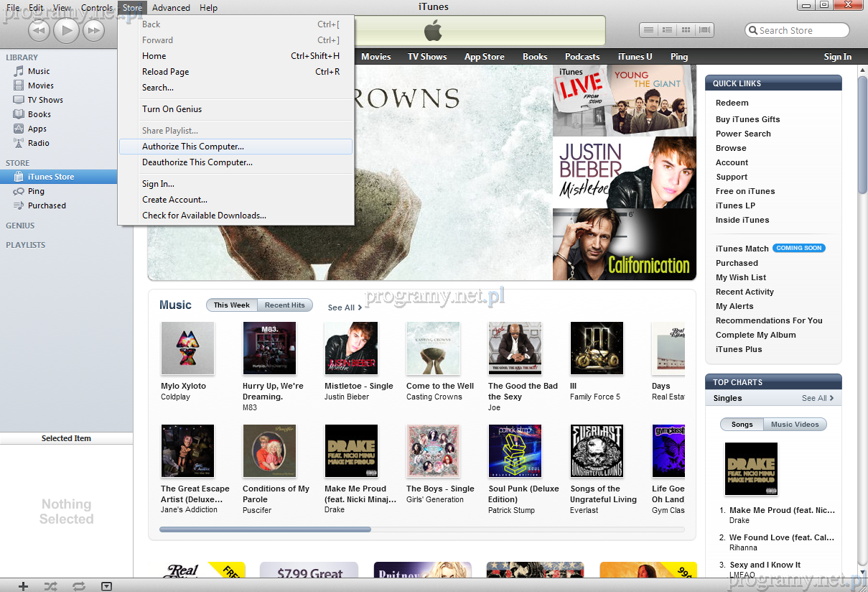This screenshot has width=868, height=592.
Task: Toggle the repeat icon in bottom bar
Action: coord(78,586)
